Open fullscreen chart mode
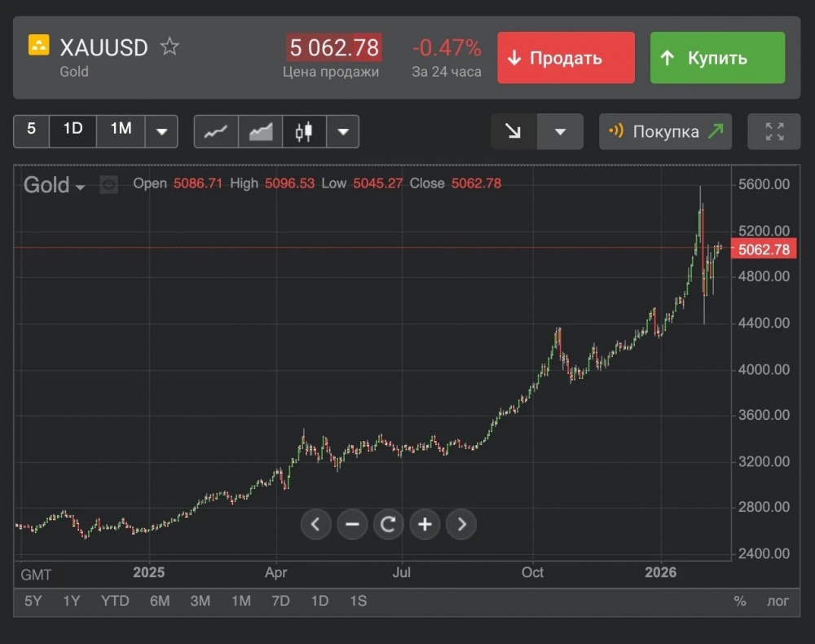 tap(774, 131)
